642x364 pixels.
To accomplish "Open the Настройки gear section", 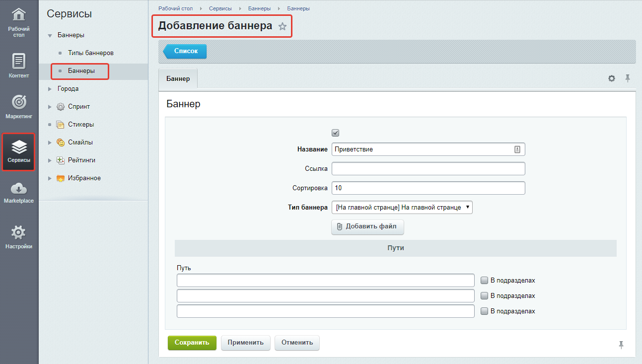I will point(19,237).
